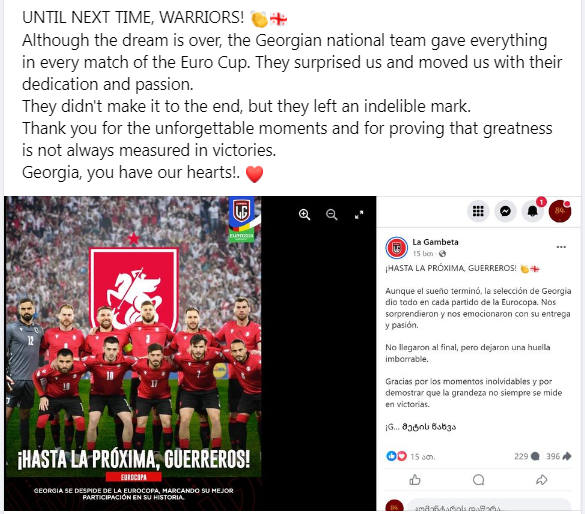Open La Gambeta page name link

pyautogui.click(x=435, y=242)
